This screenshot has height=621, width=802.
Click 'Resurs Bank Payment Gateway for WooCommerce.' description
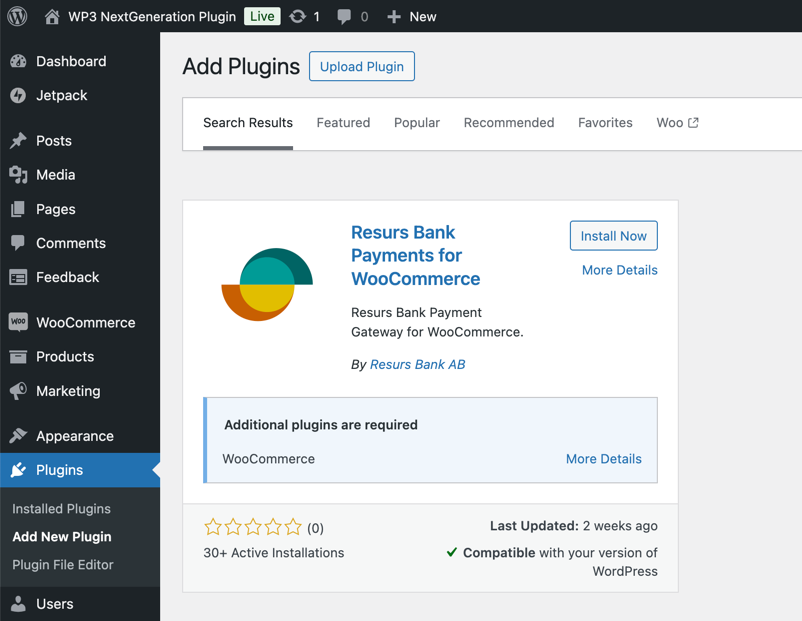click(x=437, y=322)
